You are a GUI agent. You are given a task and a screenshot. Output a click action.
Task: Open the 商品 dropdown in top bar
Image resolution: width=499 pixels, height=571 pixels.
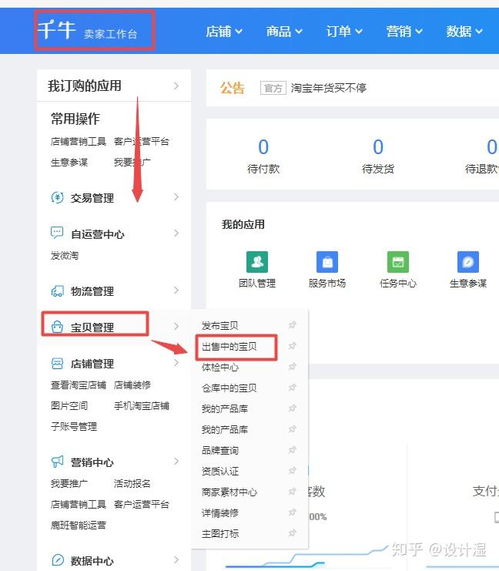pos(284,31)
